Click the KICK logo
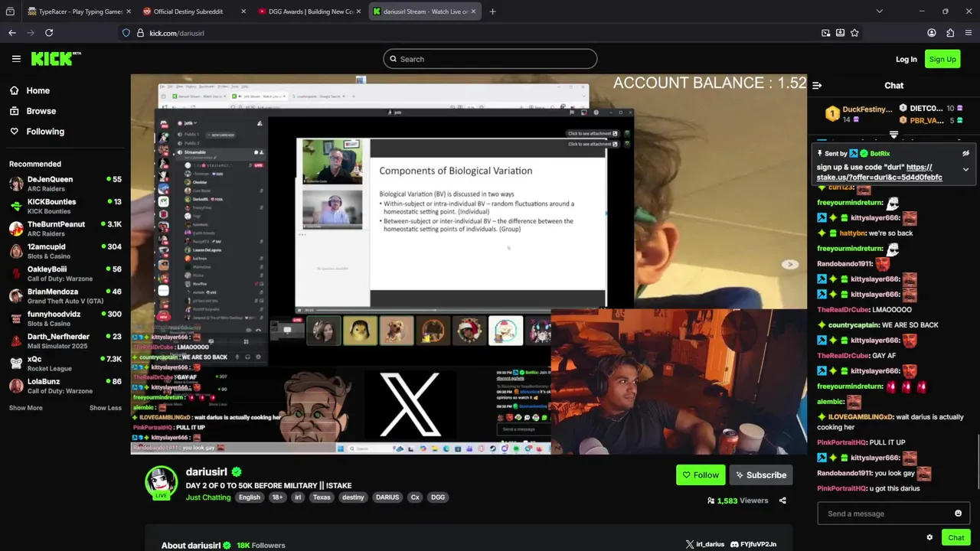Image resolution: width=980 pixels, height=551 pixels. (56, 59)
